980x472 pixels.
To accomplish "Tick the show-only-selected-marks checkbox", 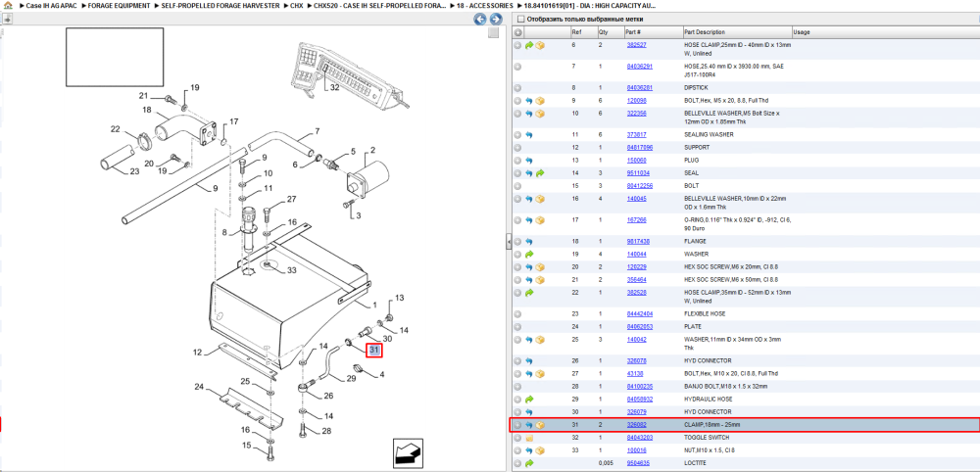I will point(520,20).
